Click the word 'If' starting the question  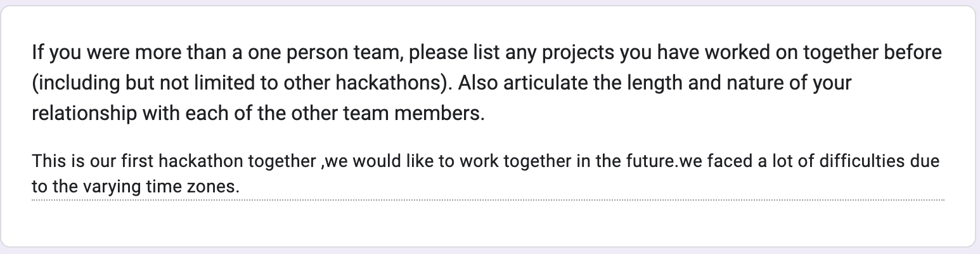coord(37,53)
